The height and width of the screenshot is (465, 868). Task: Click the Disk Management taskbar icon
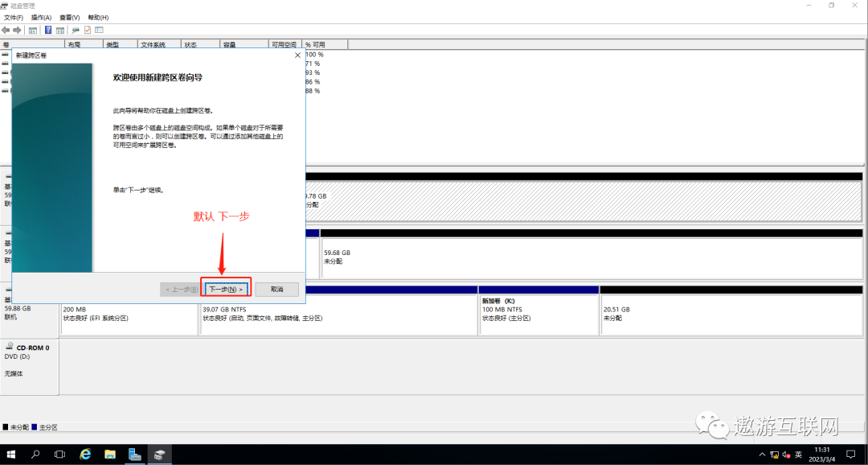pos(159,455)
